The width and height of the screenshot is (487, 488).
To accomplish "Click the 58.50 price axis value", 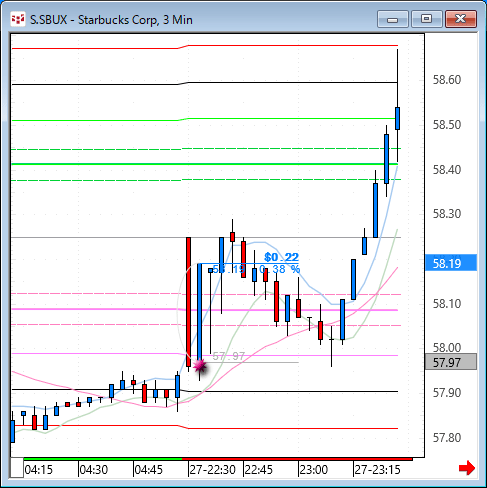I will [447, 125].
